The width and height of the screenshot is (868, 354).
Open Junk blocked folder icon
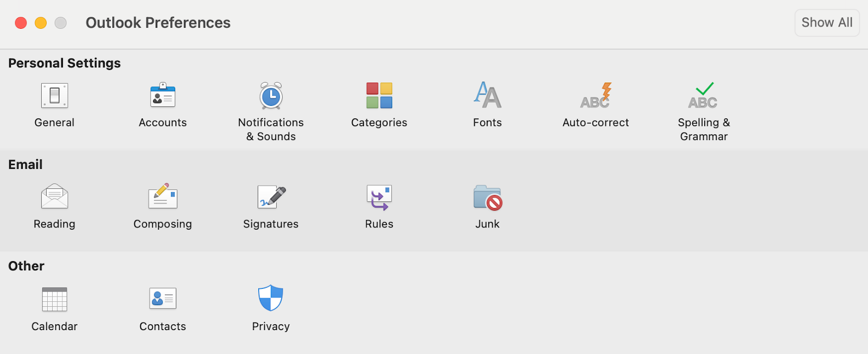tap(488, 198)
